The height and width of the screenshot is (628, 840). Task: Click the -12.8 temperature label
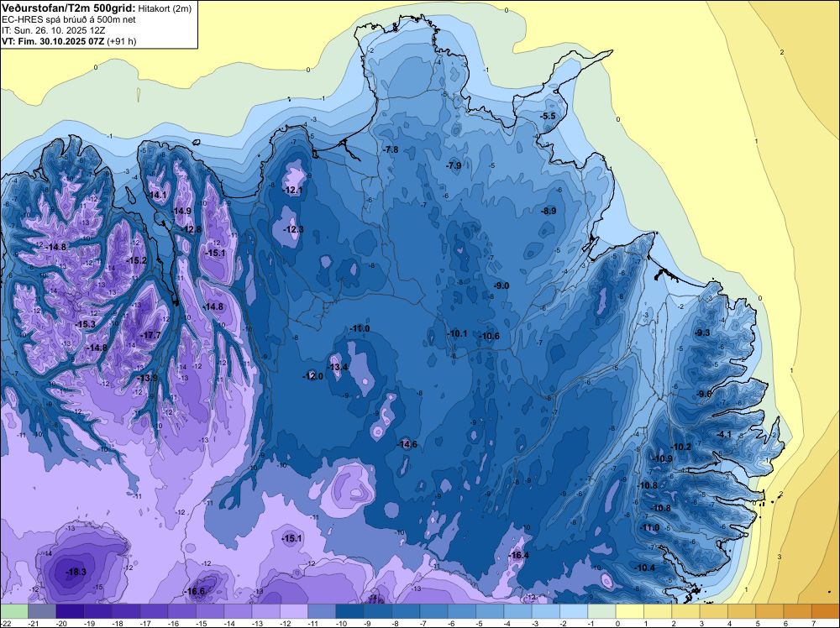(192, 229)
